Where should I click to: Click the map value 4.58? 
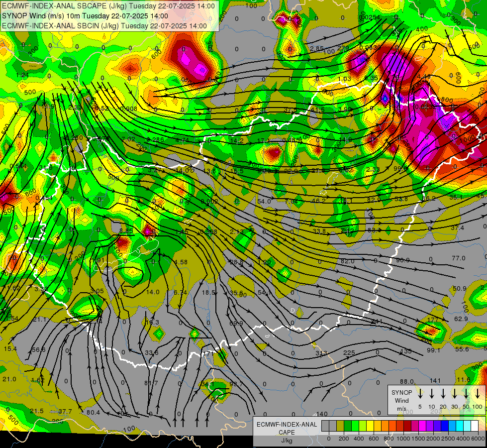(181, 262)
